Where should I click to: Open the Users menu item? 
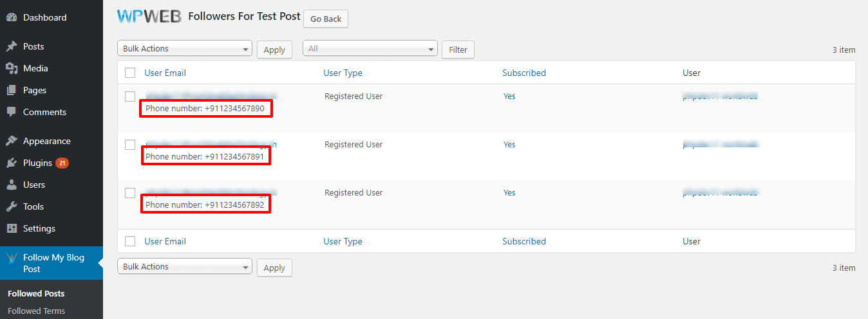click(x=34, y=185)
